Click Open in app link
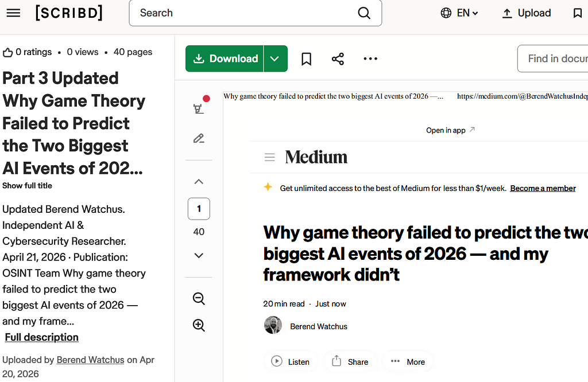 [x=450, y=130]
